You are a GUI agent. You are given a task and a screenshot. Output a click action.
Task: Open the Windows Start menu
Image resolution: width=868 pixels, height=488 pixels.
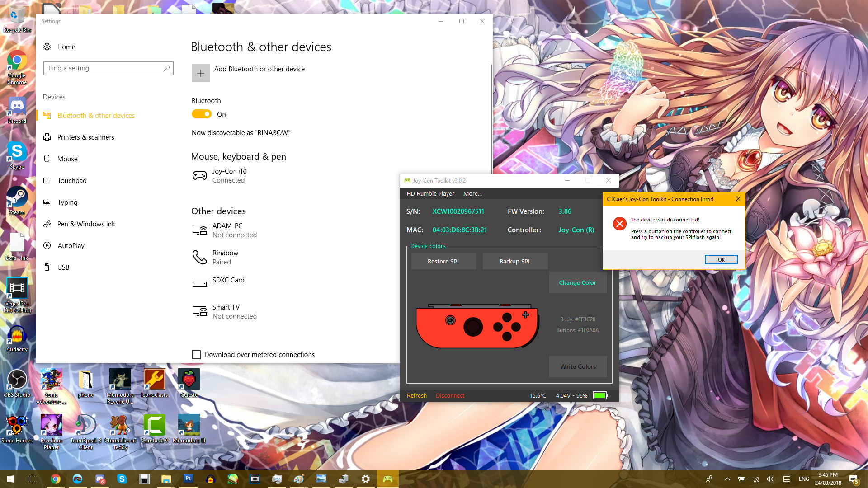click(x=11, y=479)
